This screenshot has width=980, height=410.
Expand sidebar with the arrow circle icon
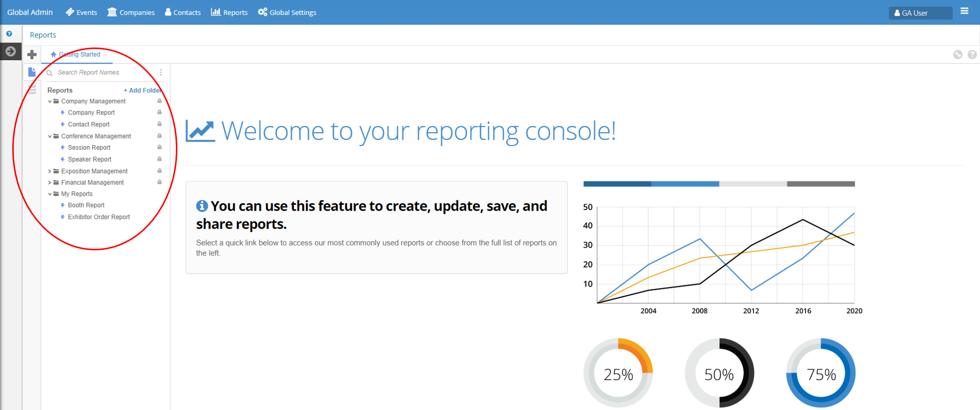(10, 51)
